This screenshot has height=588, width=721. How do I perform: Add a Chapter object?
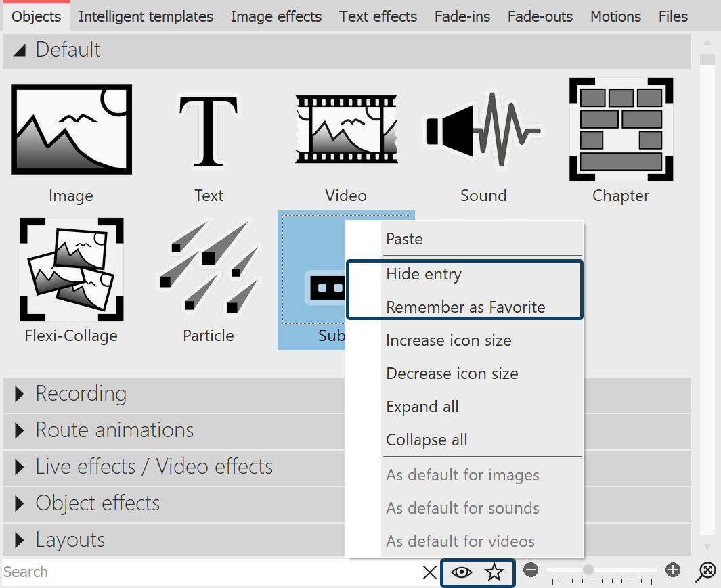(620, 129)
